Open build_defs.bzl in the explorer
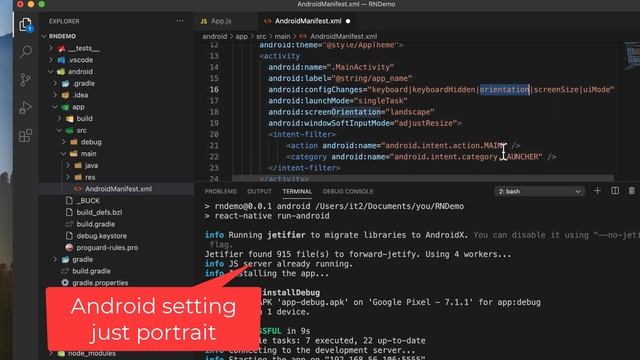Viewport: 640px width, 360px height. click(99, 212)
